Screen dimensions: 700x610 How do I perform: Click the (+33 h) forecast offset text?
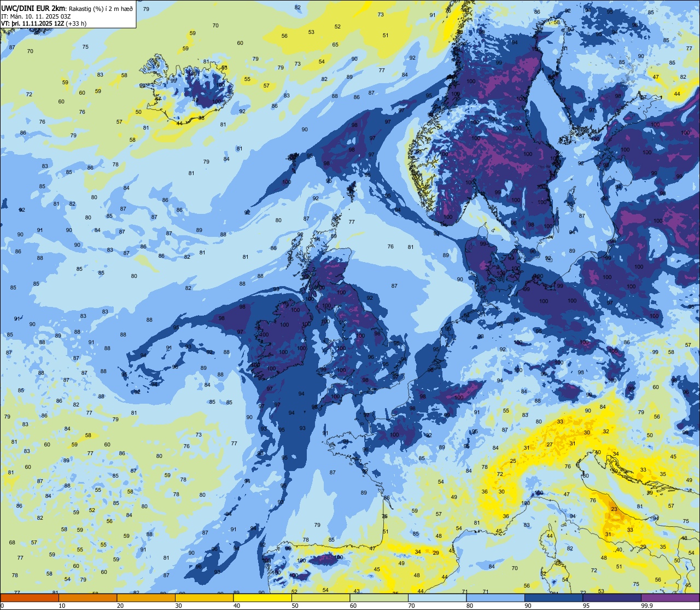point(76,24)
